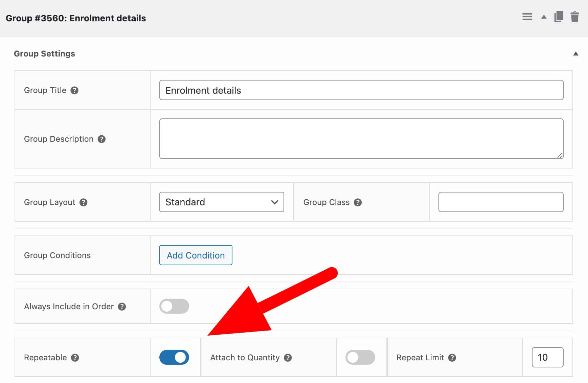Enable the Always Include in Order toggle
Image resolution: width=588 pixels, height=383 pixels.
click(174, 306)
